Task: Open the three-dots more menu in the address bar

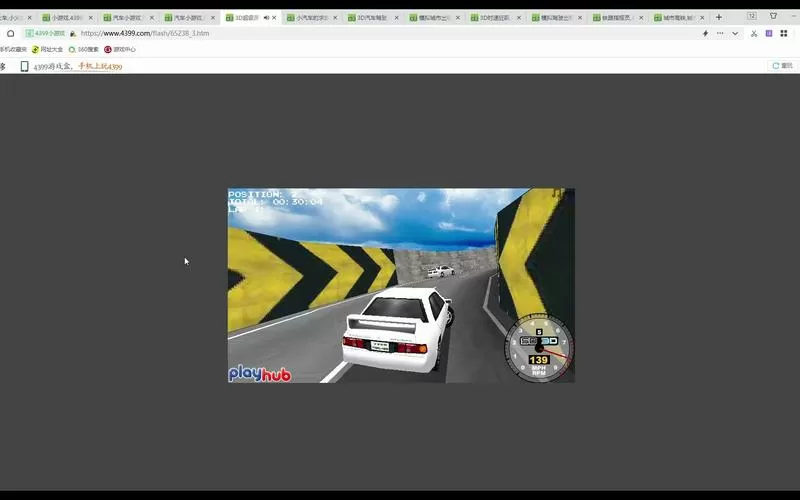Action: pos(720,33)
